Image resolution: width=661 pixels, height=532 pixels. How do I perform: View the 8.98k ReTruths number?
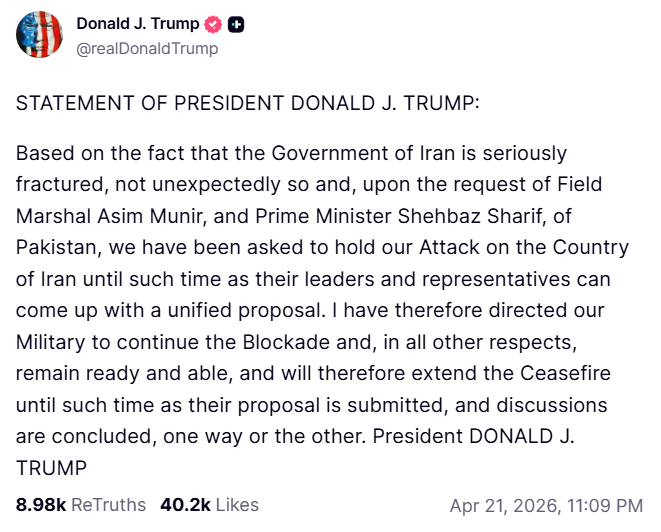[40, 505]
